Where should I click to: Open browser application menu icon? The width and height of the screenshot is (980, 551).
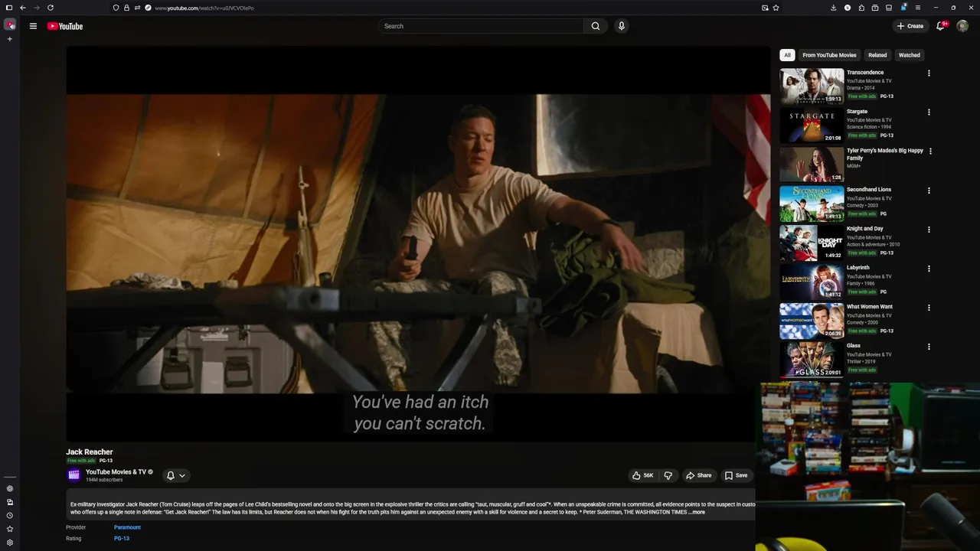[x=918, y=8]
